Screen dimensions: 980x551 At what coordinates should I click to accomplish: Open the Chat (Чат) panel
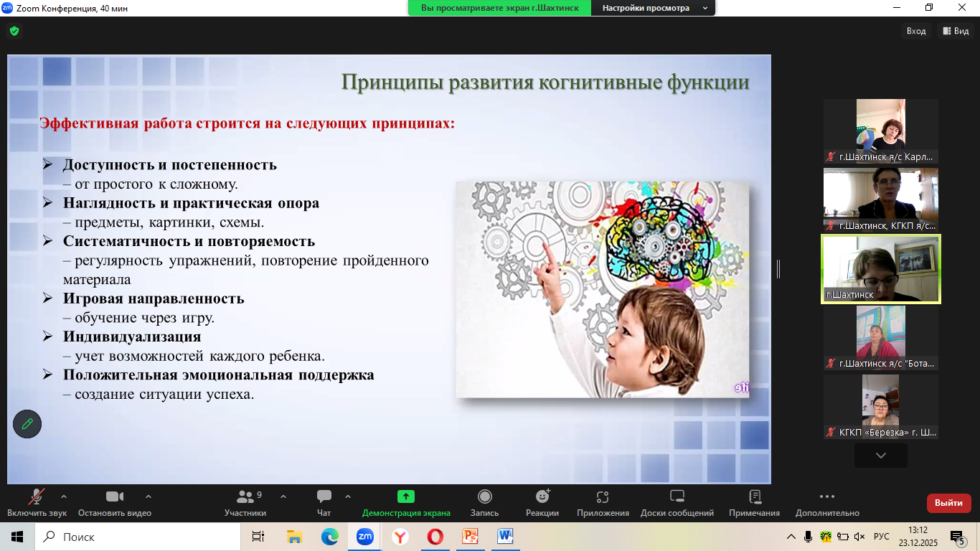(324, 502)
